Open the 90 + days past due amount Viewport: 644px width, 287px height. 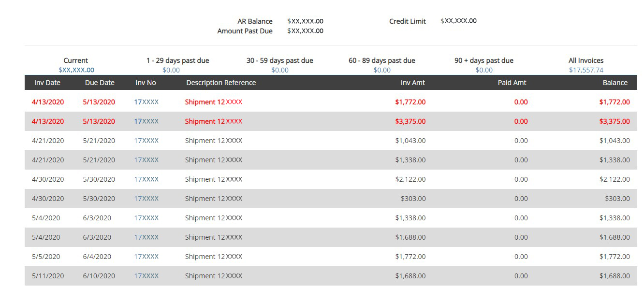pyautogui.click(x=483, y=70)
